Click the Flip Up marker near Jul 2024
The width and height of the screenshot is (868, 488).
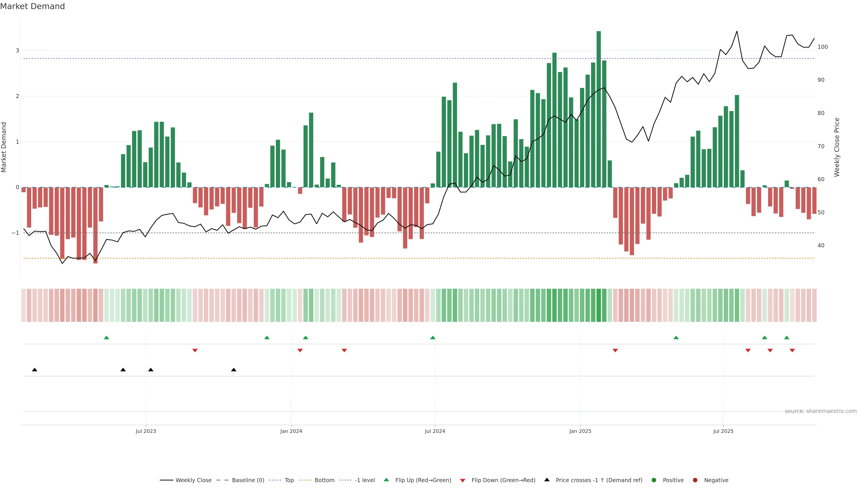(x=433, y=338)
